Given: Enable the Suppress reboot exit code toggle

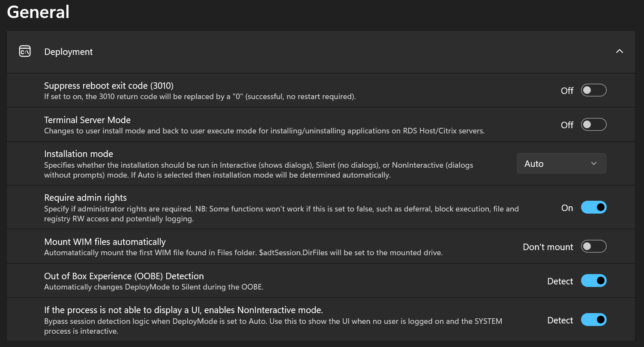Looking at the screenshot, I should click(x=593, y=91).
